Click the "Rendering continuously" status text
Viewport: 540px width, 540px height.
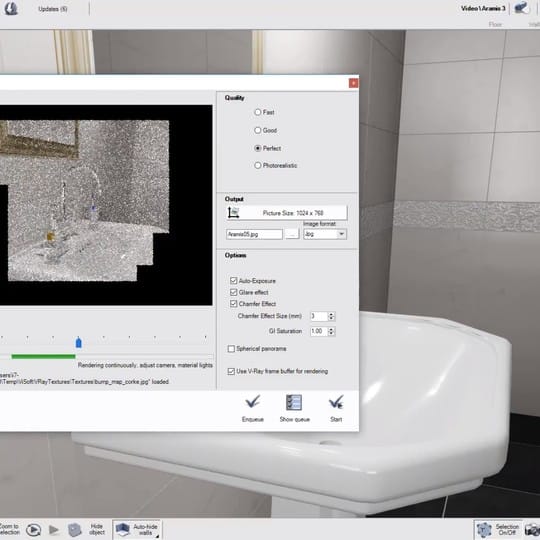pyautogui.click(x=145, y=365)
